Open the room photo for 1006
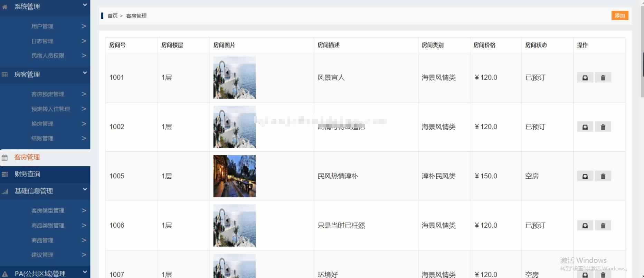The image size is (644, 278). (x=234, y=226)
